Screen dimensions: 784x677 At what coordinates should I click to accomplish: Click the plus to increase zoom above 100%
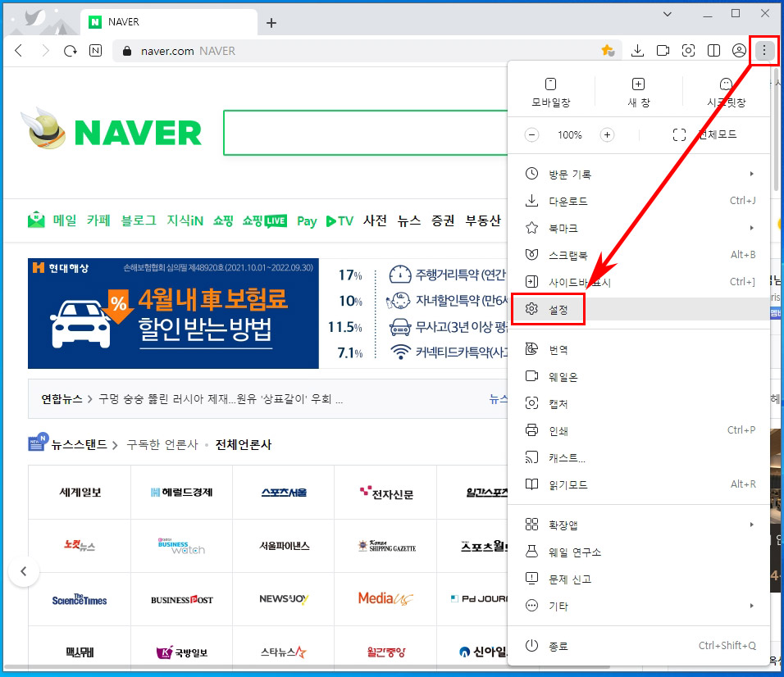(x=606, y=134)
